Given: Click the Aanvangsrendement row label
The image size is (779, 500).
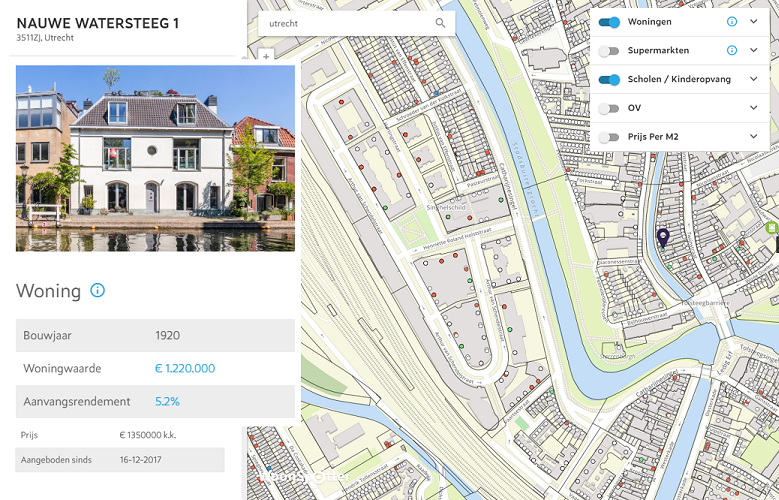Looking at the screenshot, I should pyautogui.click(x=77, y=402).
